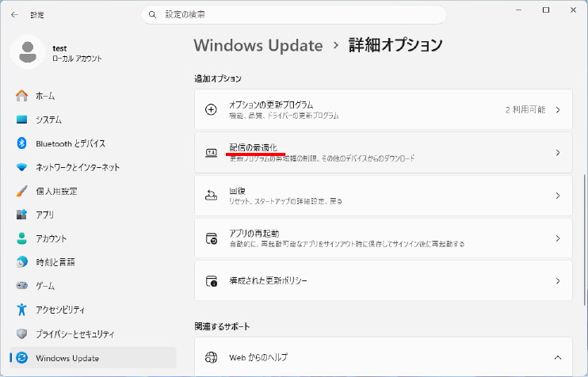Click the アプリ icon in sidebar
Viewport: 588px width, 377px height.
click(x=21, y=215)
